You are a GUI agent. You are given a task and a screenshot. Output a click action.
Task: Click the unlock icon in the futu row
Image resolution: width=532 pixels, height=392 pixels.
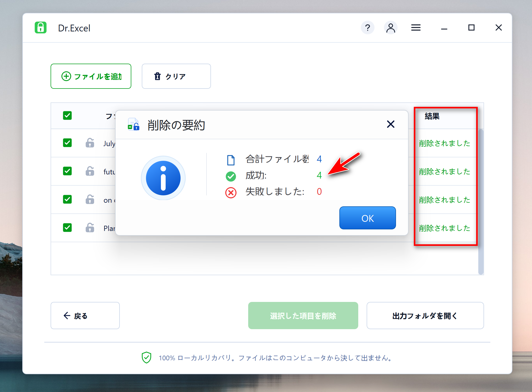(90, 171)
